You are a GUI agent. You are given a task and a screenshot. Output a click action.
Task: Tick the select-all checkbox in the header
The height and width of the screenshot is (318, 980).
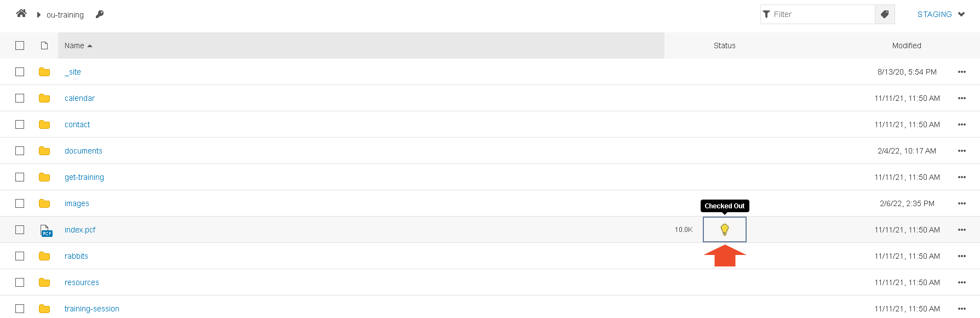(x=20, y=46)
